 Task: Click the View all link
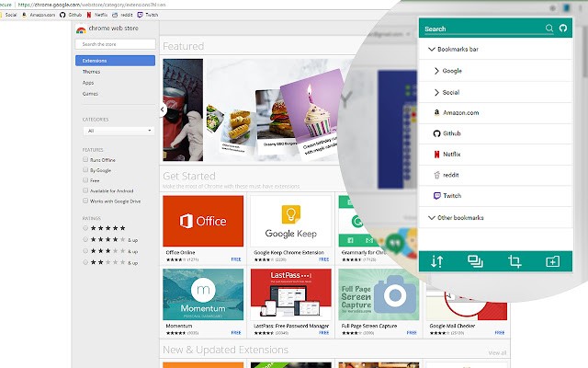(x=497, y=352)
